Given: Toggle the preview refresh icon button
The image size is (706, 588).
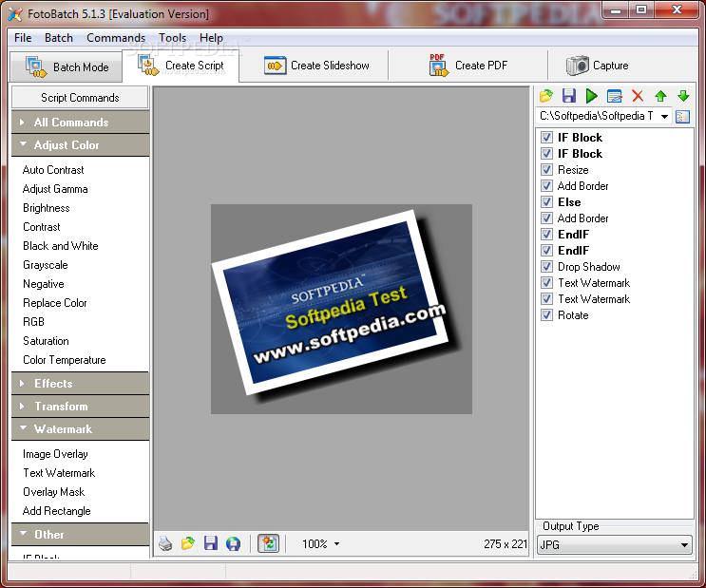Looking at the screenshot, I should pos(268,543).
